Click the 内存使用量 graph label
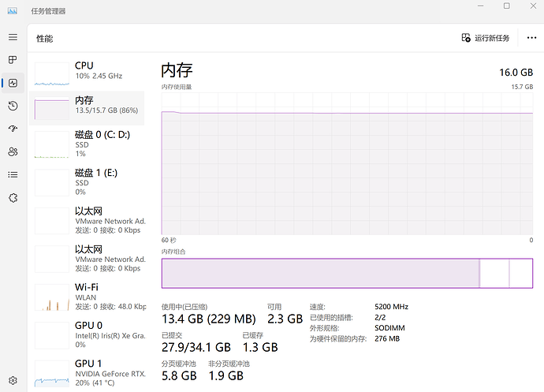Screen dimensions: 544x392 click(177, 87)
